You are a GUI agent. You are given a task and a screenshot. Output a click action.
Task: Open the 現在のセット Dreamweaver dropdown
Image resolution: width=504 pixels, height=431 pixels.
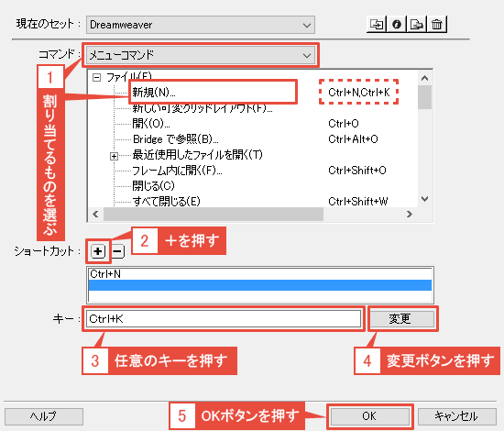[x=201, y=25]
